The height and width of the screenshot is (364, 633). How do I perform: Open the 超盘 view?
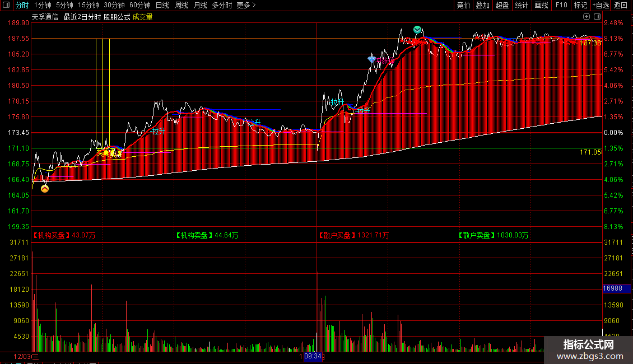click(502, 5)
